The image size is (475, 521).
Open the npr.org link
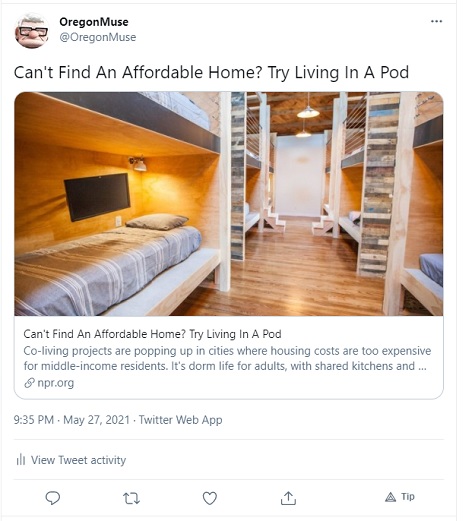(x=56, y=383)
